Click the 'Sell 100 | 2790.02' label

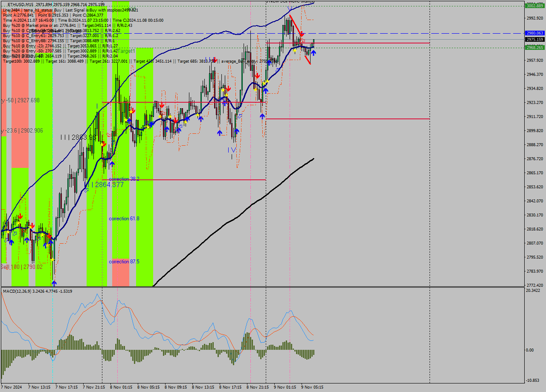click(x=22, y=267)
